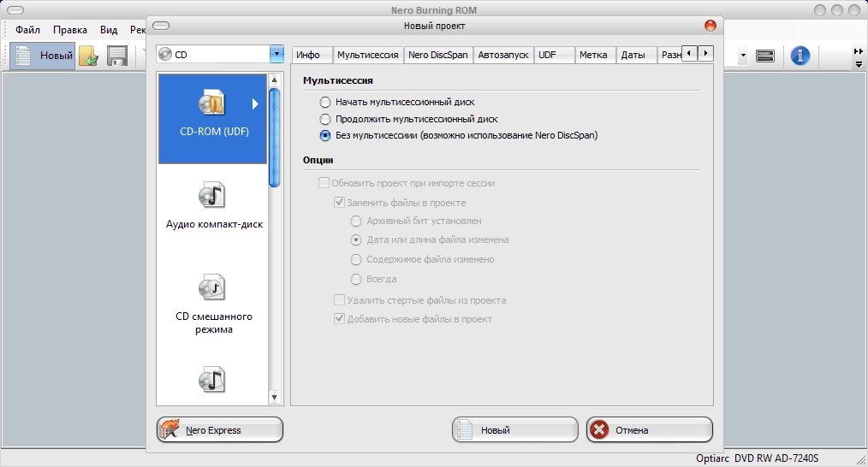The height and width of the screenshot is (467, 868).
Task: Switch to the UDF tab
Action: point(554,55)
